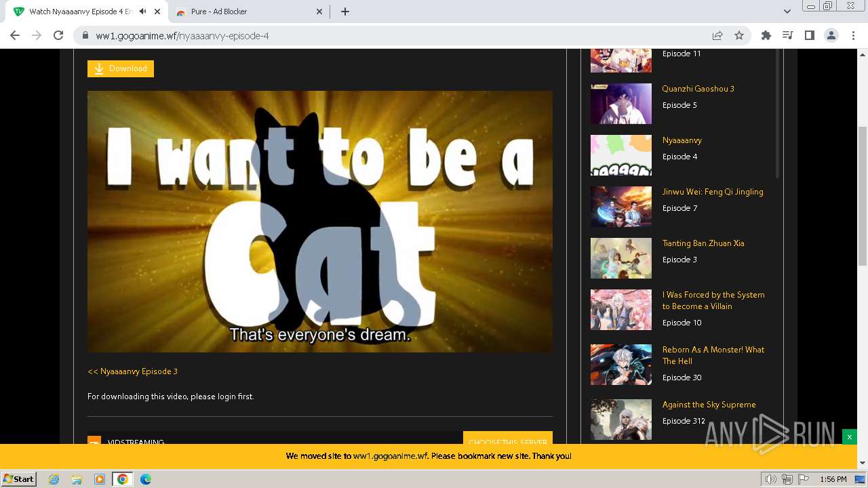This screenshot has width=868, height=488.
Task: Open Reborn As A Monster title link
Action: click(713, 355)
